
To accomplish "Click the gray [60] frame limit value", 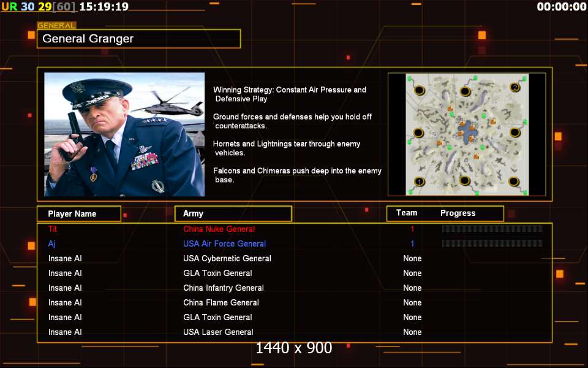I will coord(63,6).
